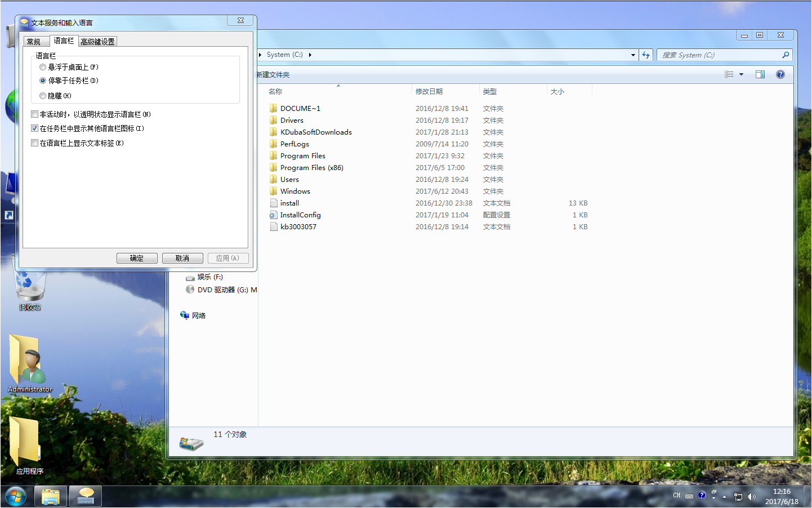Toggle the preview pane icon in Explorer
The height and width of the screenshot is (508, 812).
click(x=760, y=74)
